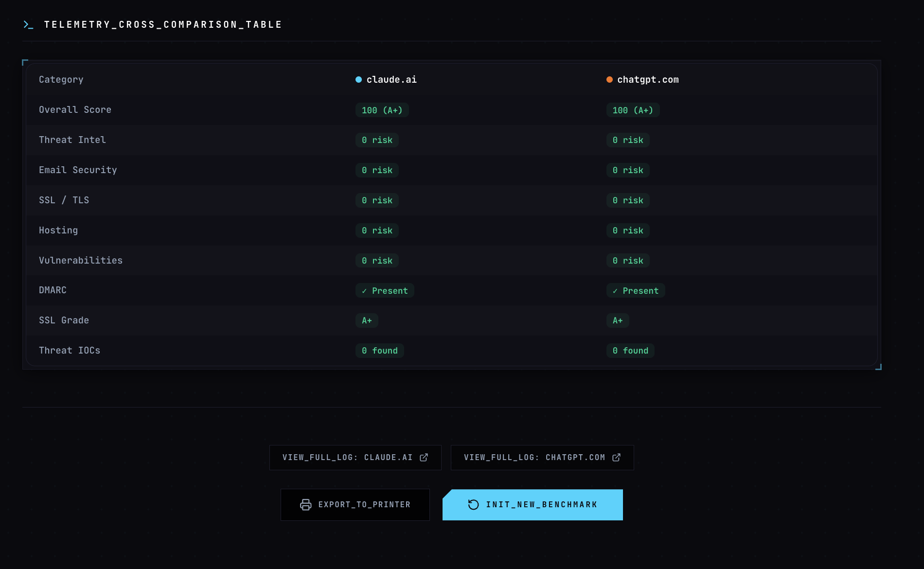
Task: Select the Category column header
Action: (61, 79)
